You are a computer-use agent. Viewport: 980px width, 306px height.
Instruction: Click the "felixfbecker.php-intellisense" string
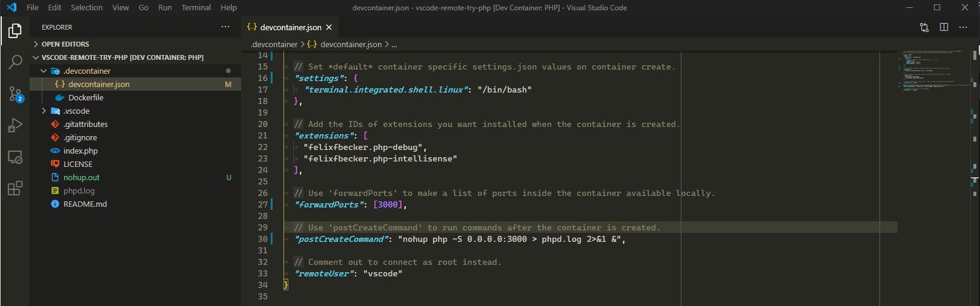(x=380, y=158)
